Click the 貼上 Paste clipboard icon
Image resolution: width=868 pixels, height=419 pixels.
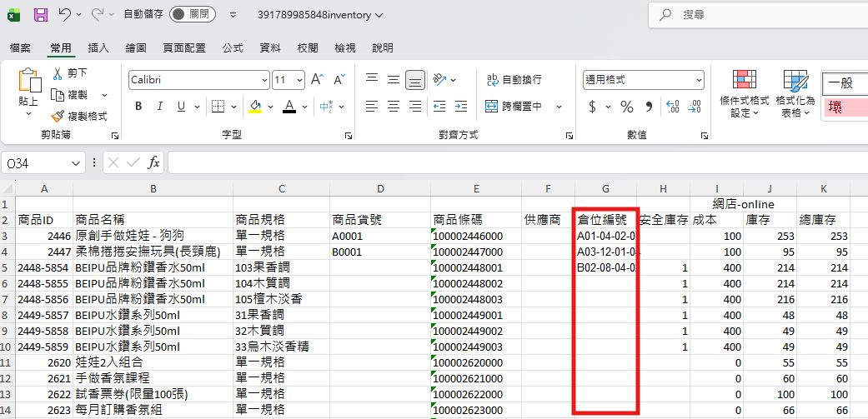[x=29, y=82]
